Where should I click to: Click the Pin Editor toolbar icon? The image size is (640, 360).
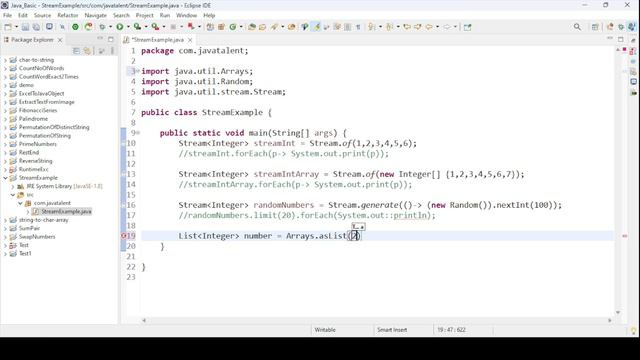pos(467,27)
